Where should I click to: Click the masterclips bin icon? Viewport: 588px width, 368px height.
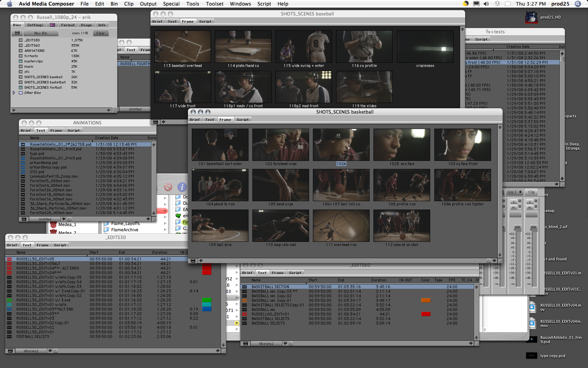[21, 61]
